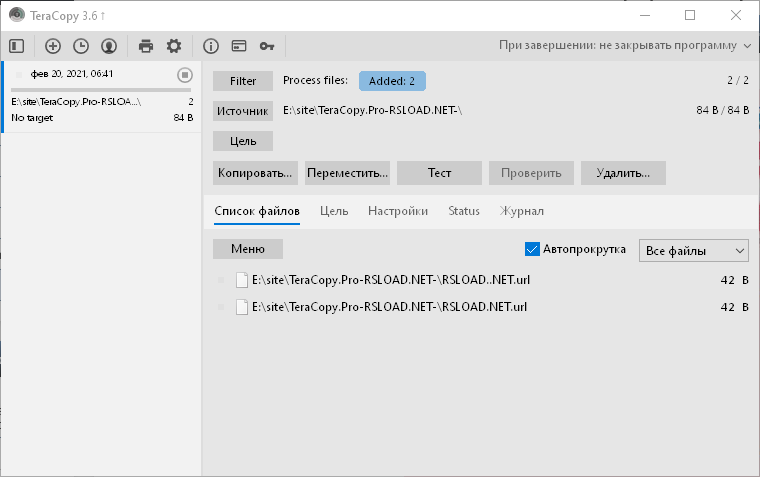Open the Настройки tab

click(x=398, y=211)
